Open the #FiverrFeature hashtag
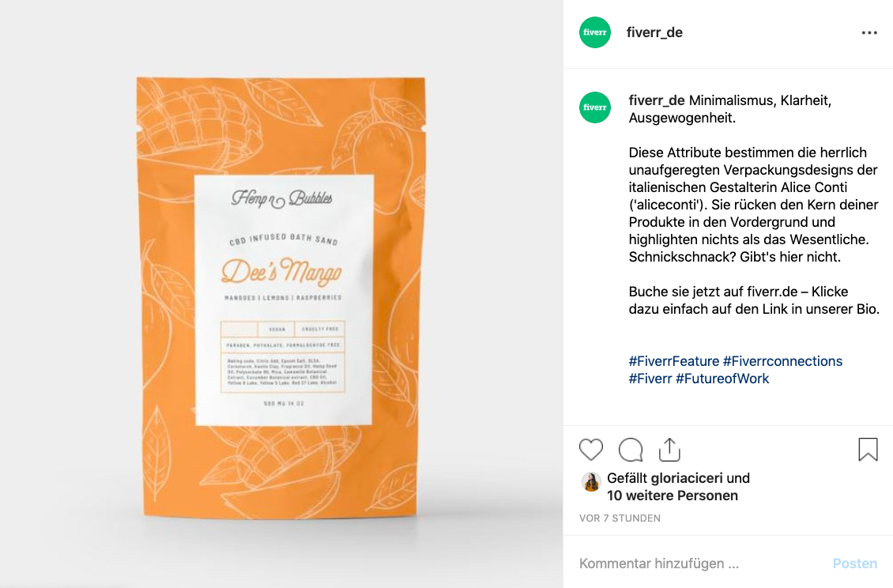This screenshot has height=588, width=893. [x=674, y=361]
